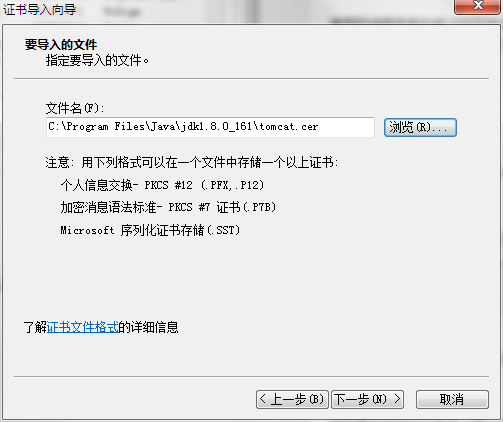Cancel the certificate import wizard with 取消
Viewport: 503px width, 422px height.
[x=452, y=399]
